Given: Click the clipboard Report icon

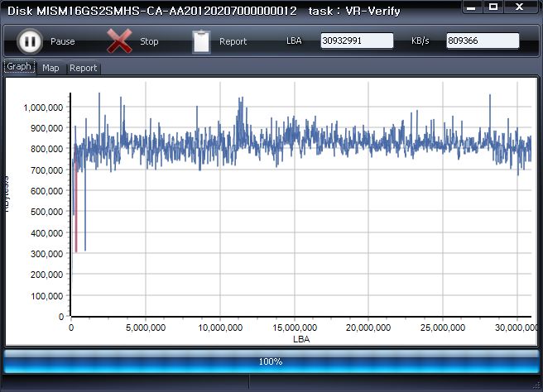Looking at the screenshot, I should pyautogui.click(x=201, y=41).
